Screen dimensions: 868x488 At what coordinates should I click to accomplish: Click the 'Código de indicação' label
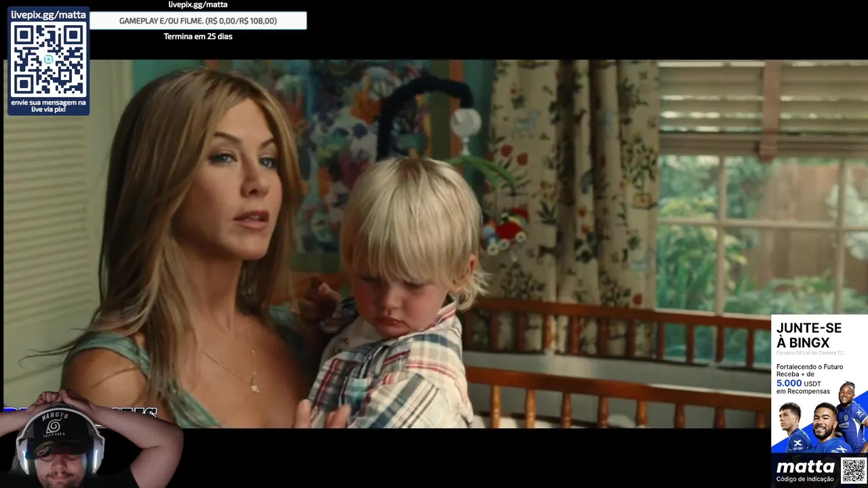[x=806, y=479]
